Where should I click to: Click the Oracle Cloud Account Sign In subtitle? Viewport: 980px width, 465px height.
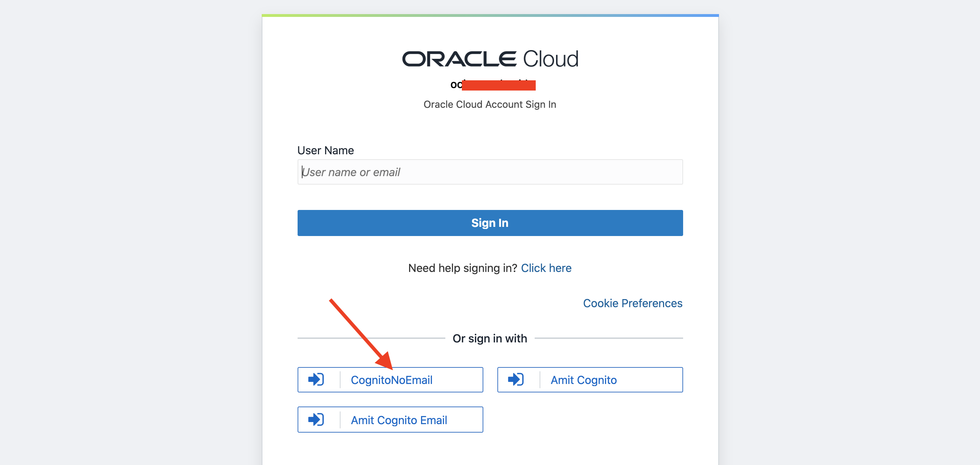(x=490, y=104)
